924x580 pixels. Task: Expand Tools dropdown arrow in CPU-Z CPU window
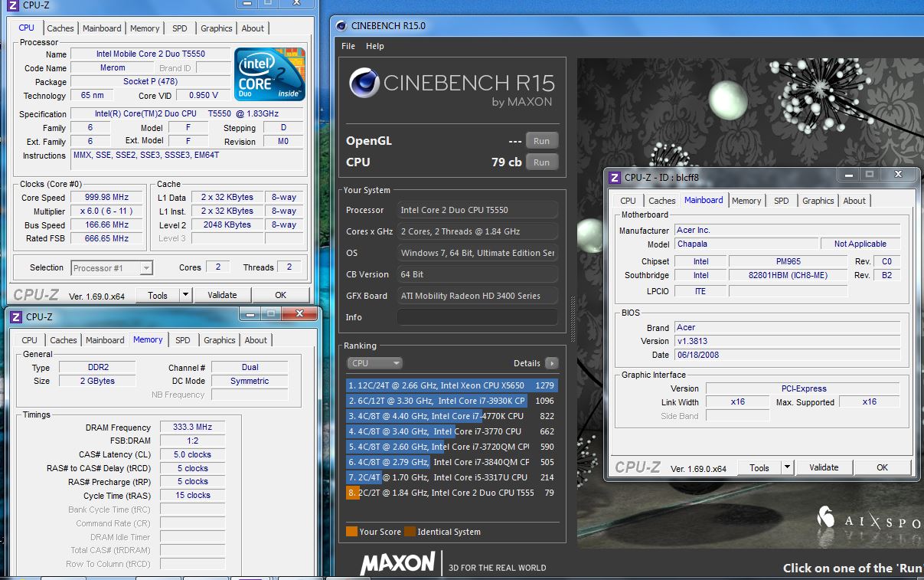coord(186,295)
